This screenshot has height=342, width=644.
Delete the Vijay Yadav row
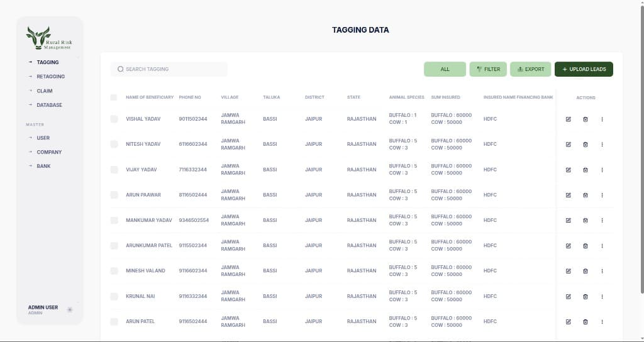(586, 170)
